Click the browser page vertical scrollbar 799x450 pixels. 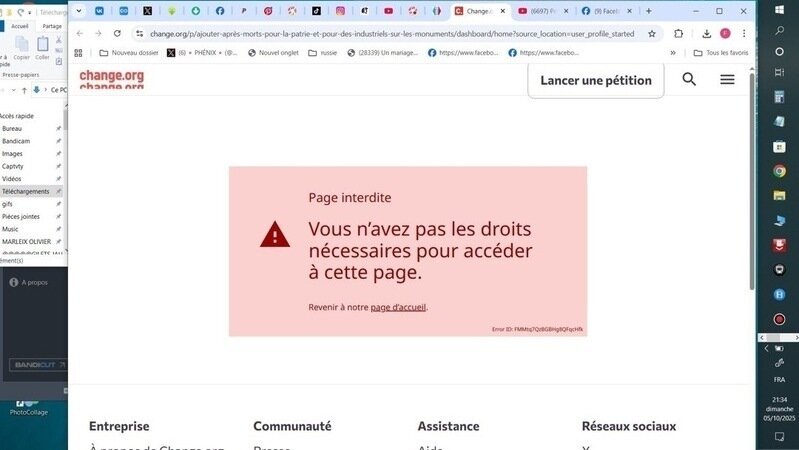pos(752,181)
